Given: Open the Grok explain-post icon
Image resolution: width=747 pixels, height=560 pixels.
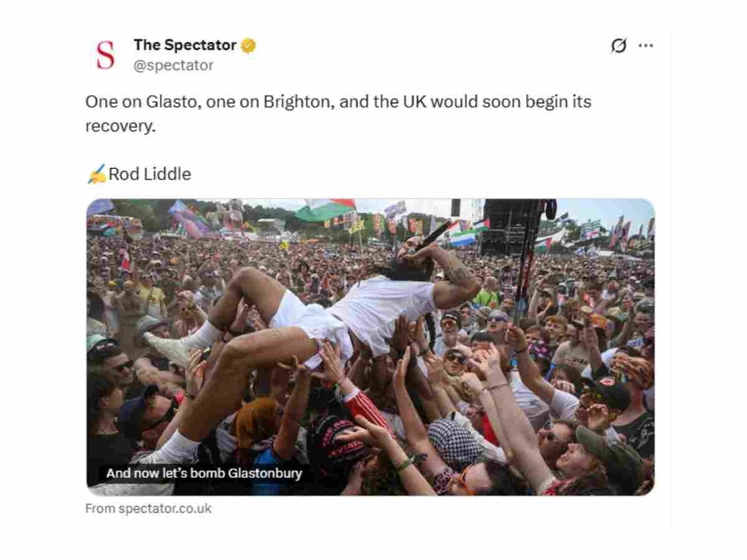Looking at the screenshot, I should [618, 45].
